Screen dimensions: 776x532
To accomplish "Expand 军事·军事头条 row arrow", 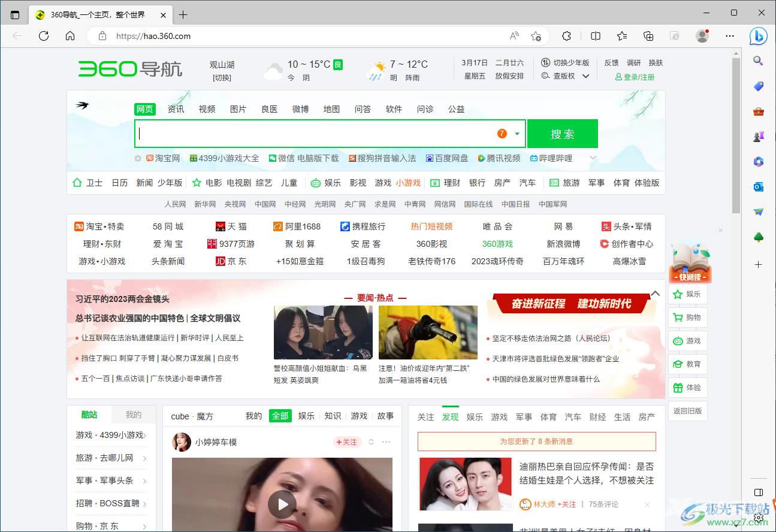I will pos(144,481).
